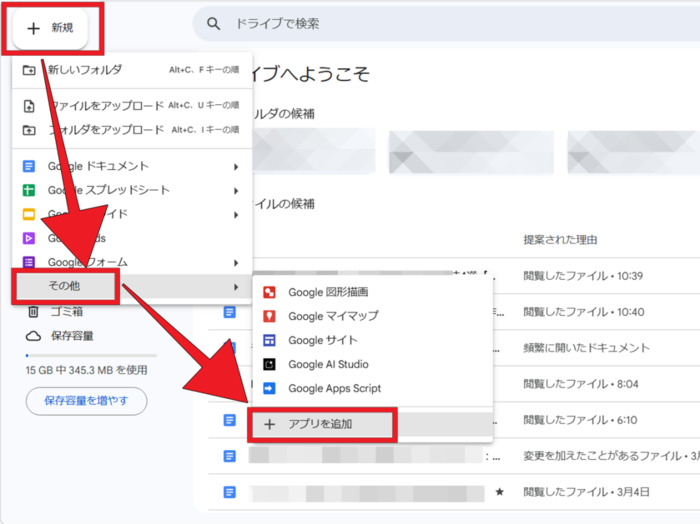
Task: Click the star icon on 3月4日 row
Action: 500,492
